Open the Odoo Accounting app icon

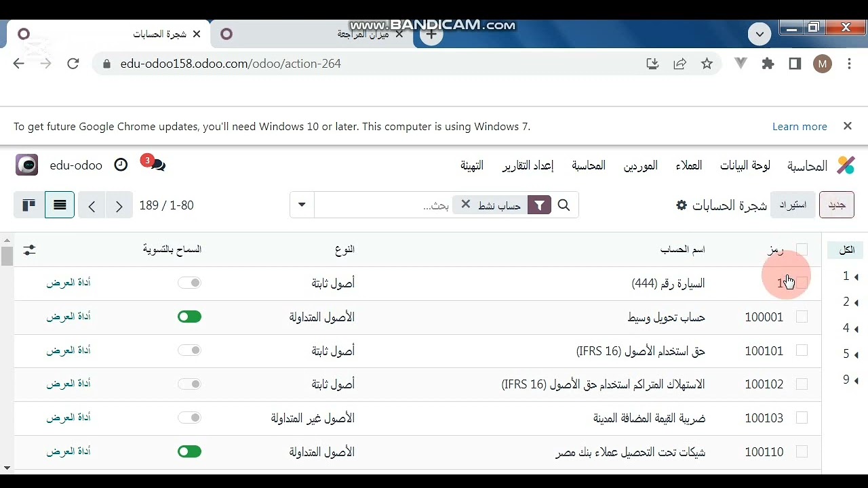846,165
